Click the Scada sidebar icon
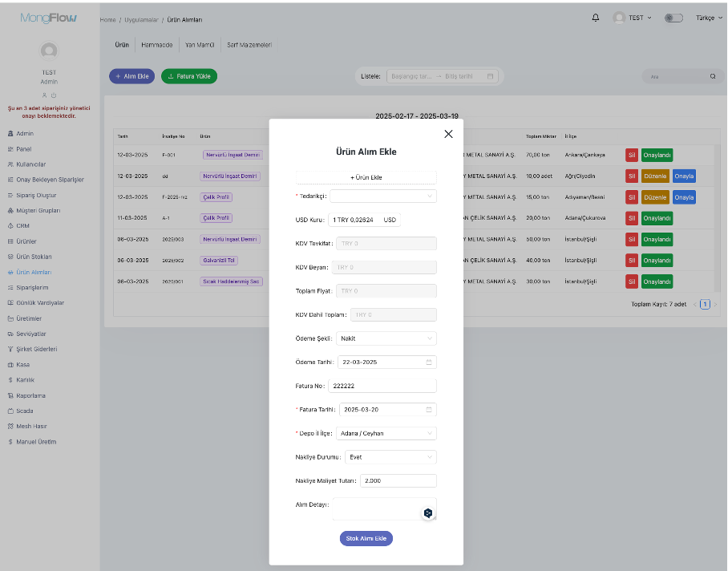 click(x=10, y=411)
